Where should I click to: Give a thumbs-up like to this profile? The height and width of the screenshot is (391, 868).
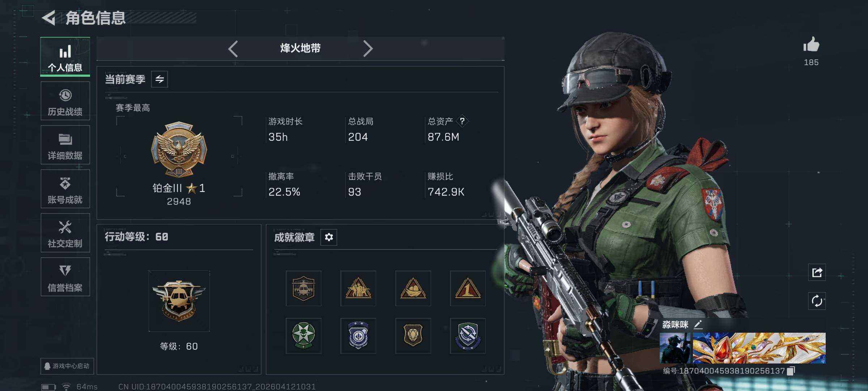(811, 45)
